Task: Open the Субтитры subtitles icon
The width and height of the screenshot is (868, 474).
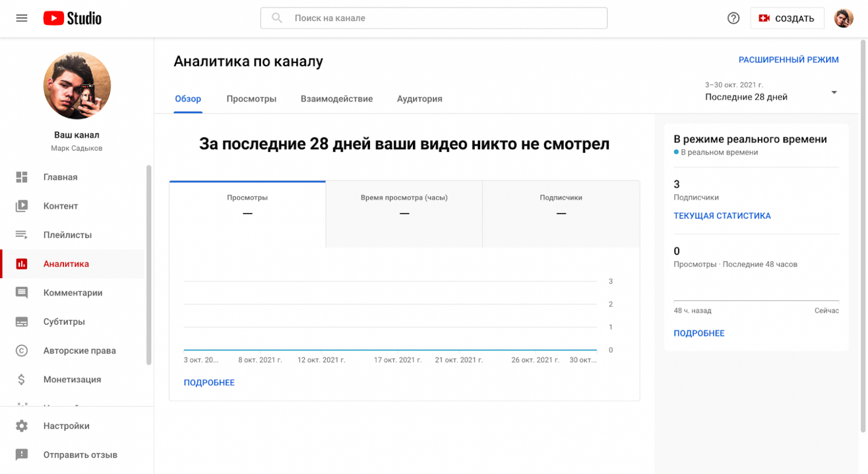Action: tap(22, 322)
